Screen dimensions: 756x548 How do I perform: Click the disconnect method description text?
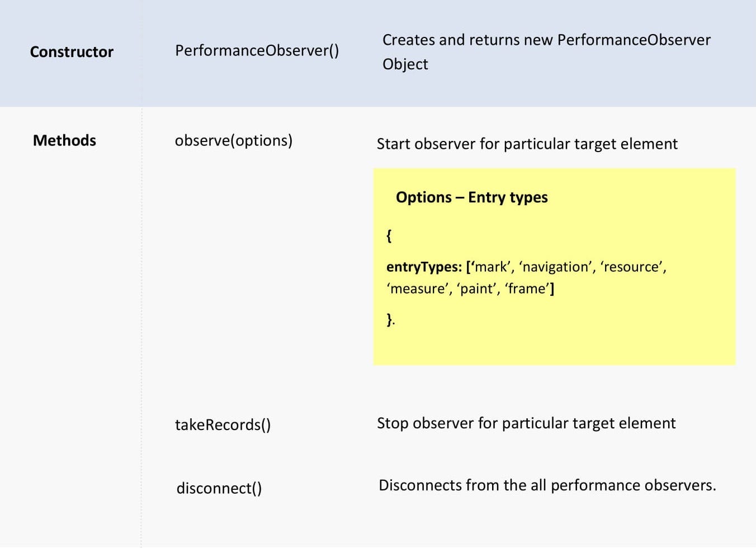coord(547,485)
